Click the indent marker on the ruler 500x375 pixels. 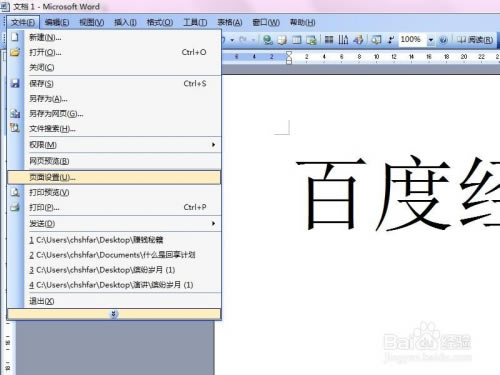[x=289, y=57]
